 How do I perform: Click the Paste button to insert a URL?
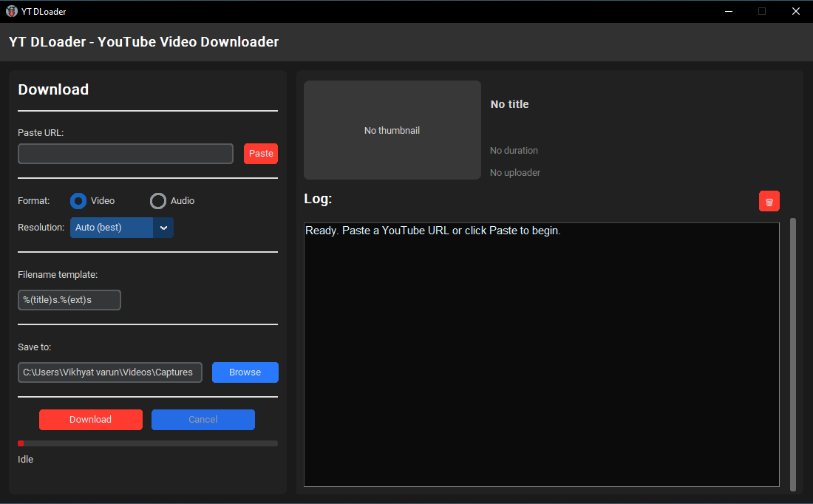tap(260, 153)
